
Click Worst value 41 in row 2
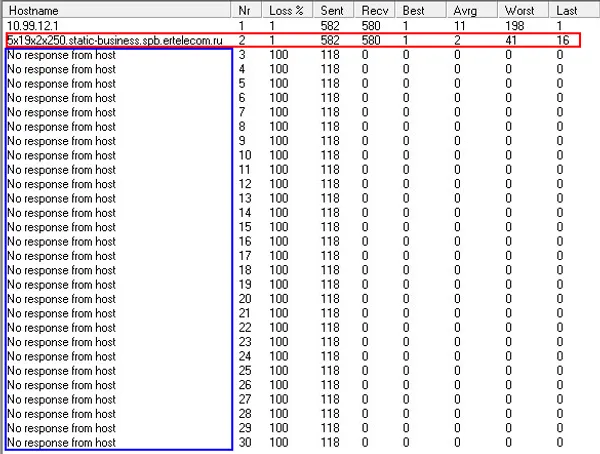(x=511, y=40)
